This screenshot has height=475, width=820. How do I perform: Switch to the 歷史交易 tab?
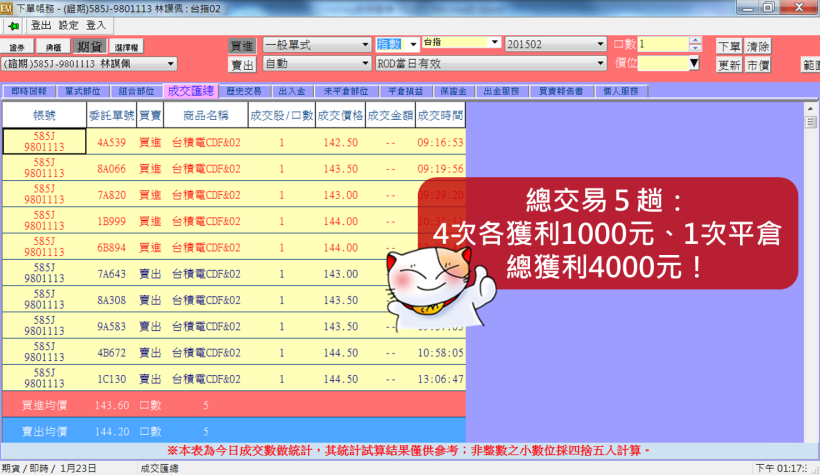[243, 90]
